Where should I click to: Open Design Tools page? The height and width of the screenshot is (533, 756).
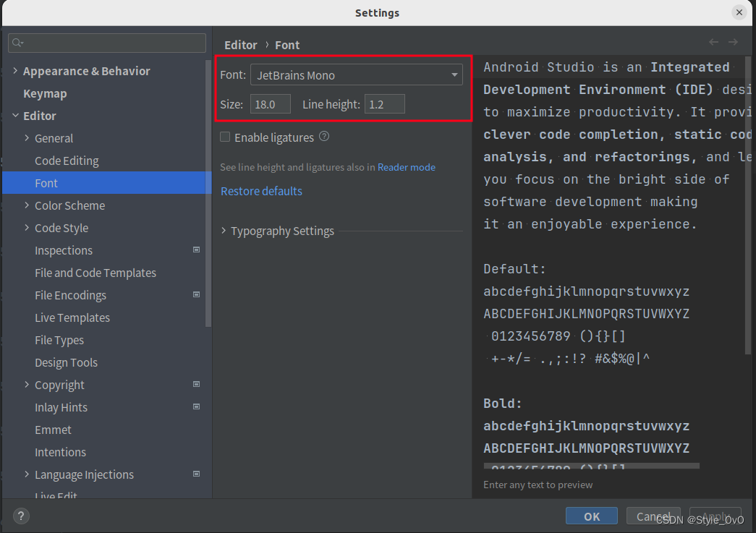66,362
